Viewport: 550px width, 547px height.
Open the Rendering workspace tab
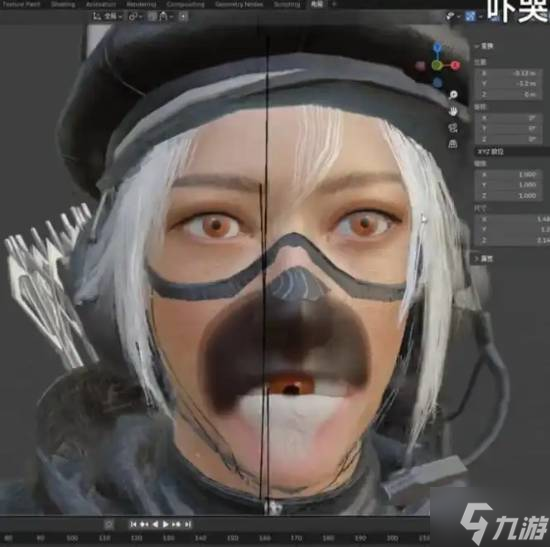(141, 5)
